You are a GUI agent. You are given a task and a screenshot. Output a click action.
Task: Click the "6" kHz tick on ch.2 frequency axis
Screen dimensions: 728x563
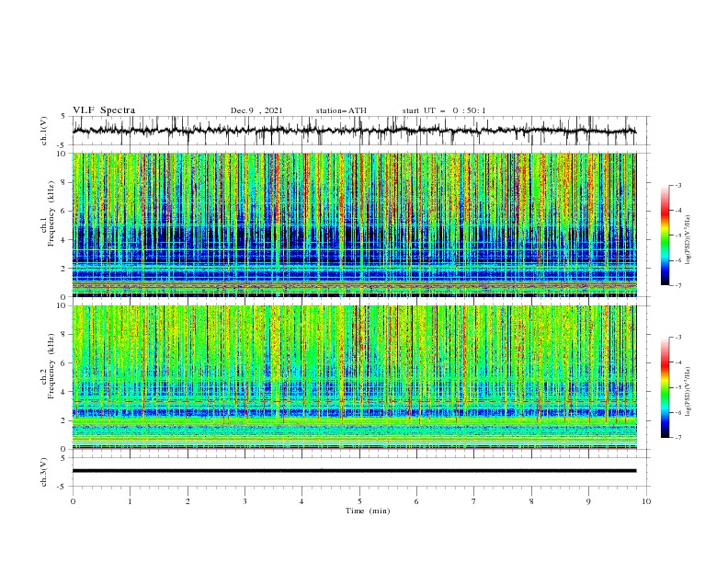(63, 363)
